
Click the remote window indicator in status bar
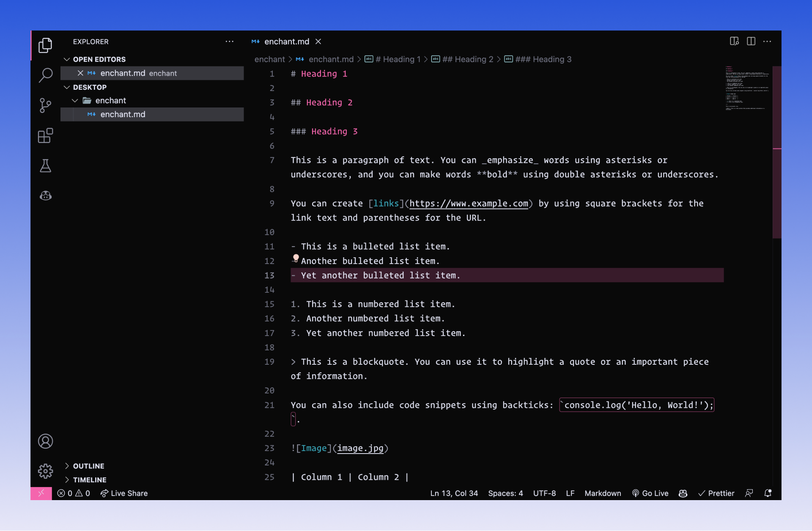coord(41,493)
